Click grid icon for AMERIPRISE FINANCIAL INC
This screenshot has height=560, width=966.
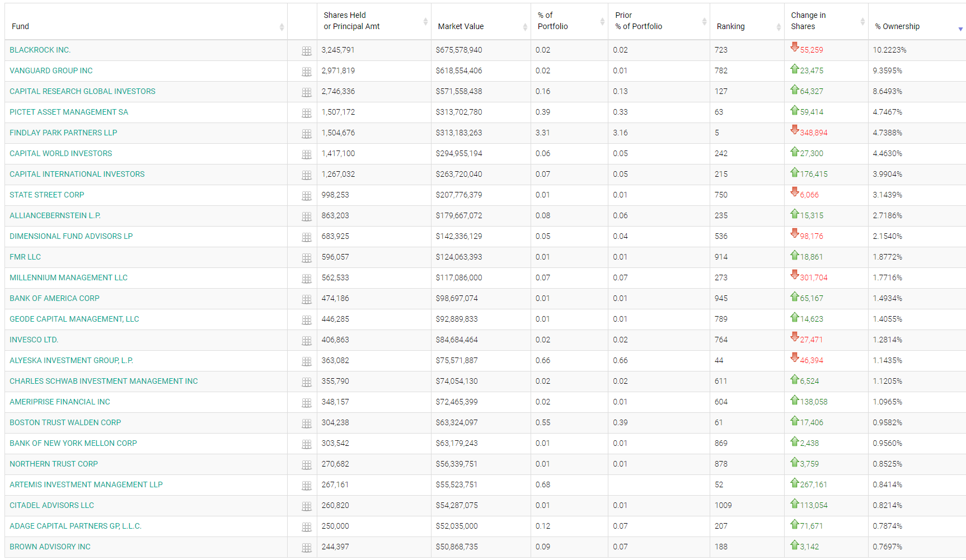click(307, 403)
